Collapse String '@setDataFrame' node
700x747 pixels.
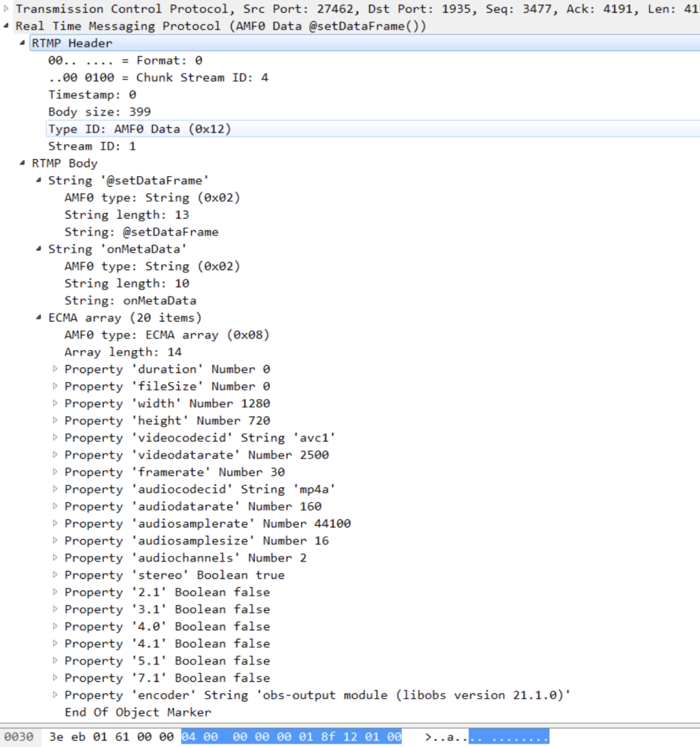pyautogui.click(x=39, y=180)
